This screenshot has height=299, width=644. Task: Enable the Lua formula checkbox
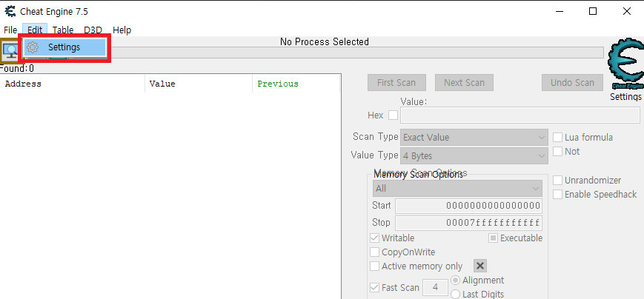tap(557, 138)
